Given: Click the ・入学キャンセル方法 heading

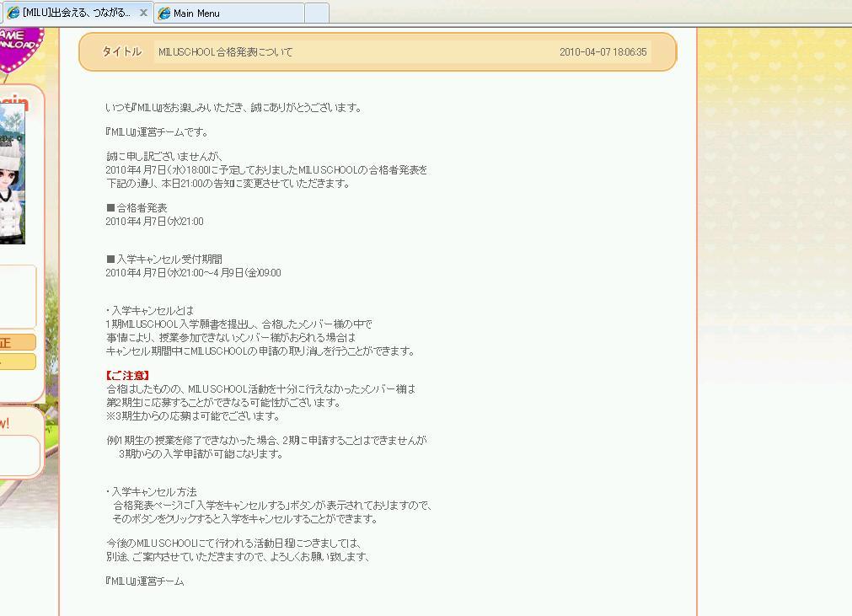Looking at the screenshot, I should click(x=152, y=492).
